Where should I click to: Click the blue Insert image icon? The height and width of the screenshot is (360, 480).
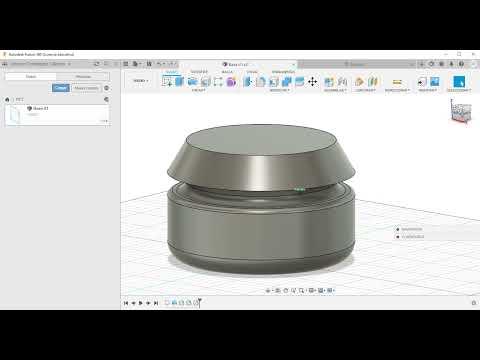(x=435, y=81)
